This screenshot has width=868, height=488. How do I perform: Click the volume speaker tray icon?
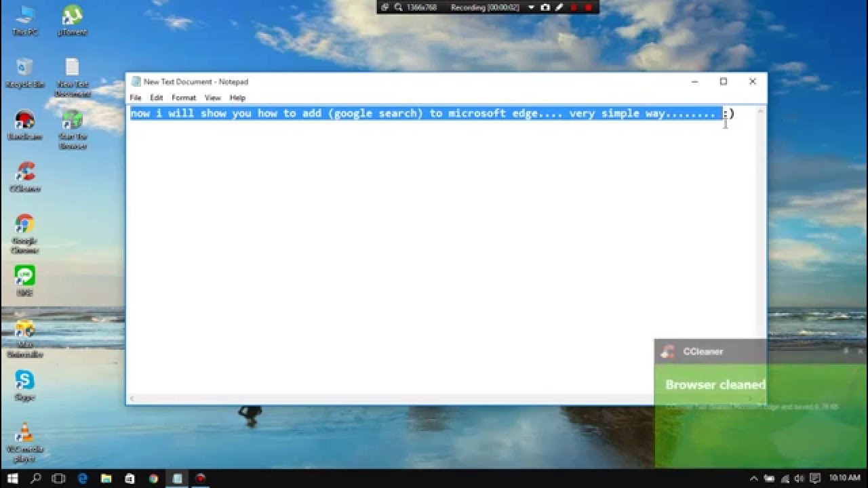(799, 479)
